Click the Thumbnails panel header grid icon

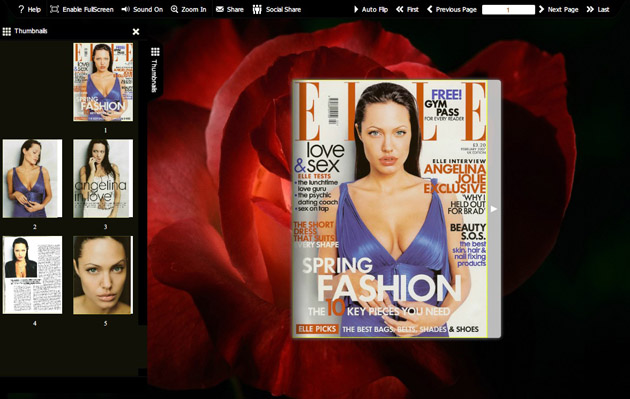[6, 31]
